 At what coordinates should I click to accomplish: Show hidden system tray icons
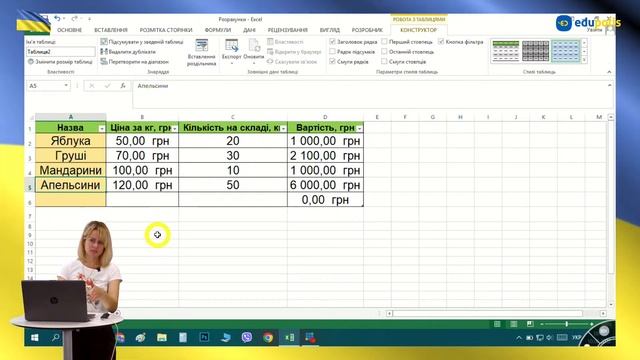pyautogui.click(x=518, y=338)
